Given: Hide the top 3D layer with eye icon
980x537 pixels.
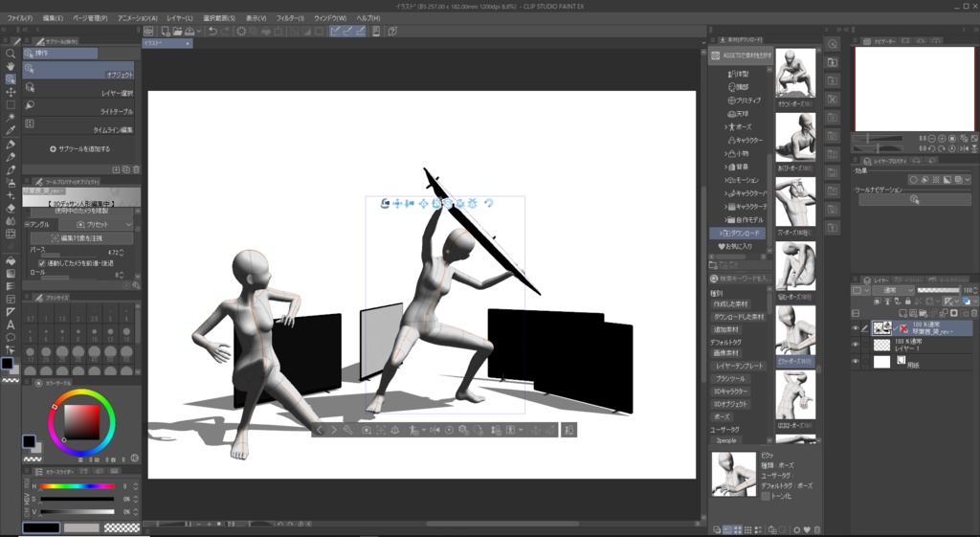Looking at the screenshot, I should [856, 328].
